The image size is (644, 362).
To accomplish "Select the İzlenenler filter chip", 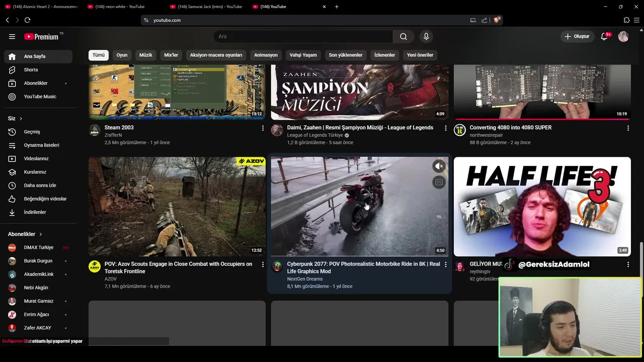I will tap(385, 55).
